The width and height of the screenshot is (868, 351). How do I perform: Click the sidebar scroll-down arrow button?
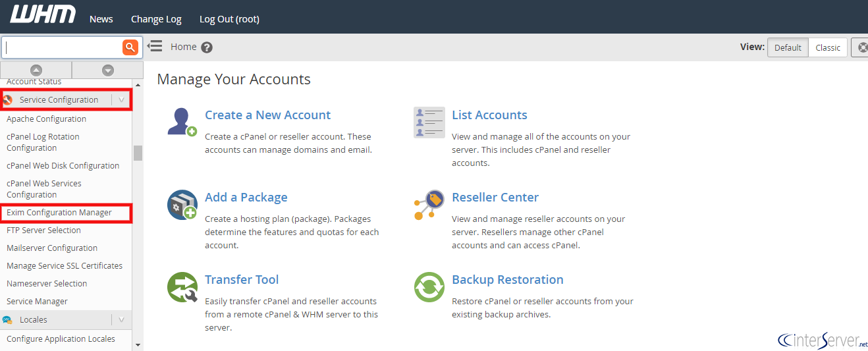[x=107, y=70]
